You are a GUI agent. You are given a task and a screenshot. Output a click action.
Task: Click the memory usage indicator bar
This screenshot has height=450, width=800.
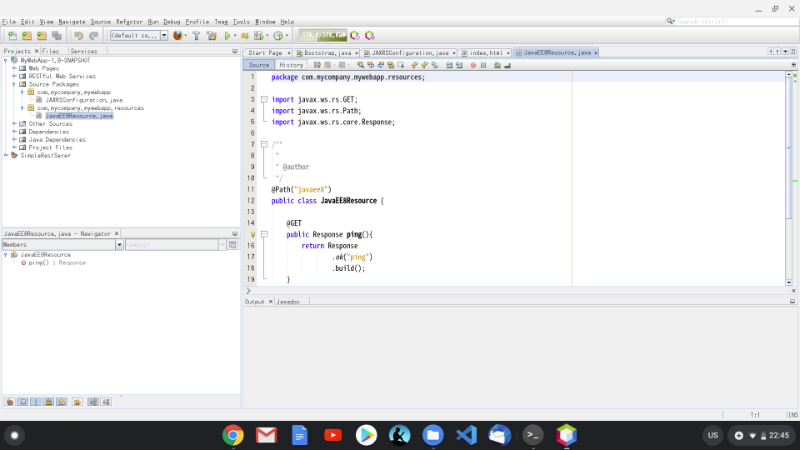pos(321,35)
